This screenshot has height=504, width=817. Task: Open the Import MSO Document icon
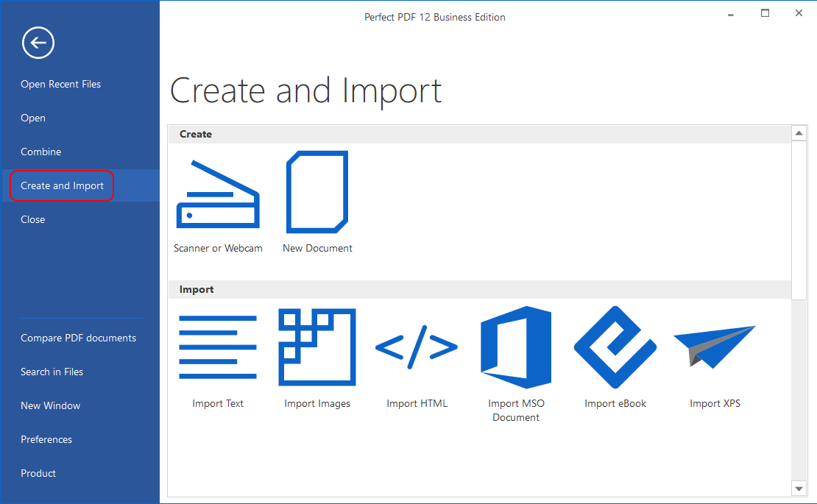tap(516, 347)
